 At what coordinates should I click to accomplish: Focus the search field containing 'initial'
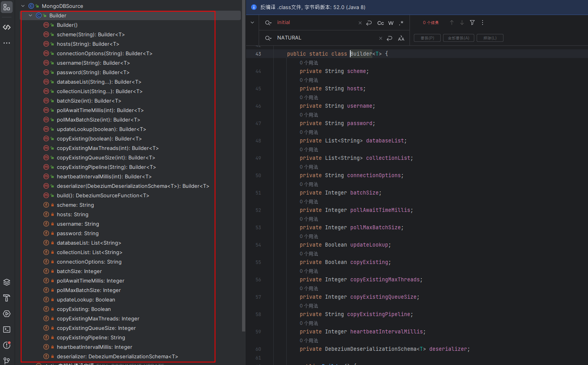click(x=316, y=22)
